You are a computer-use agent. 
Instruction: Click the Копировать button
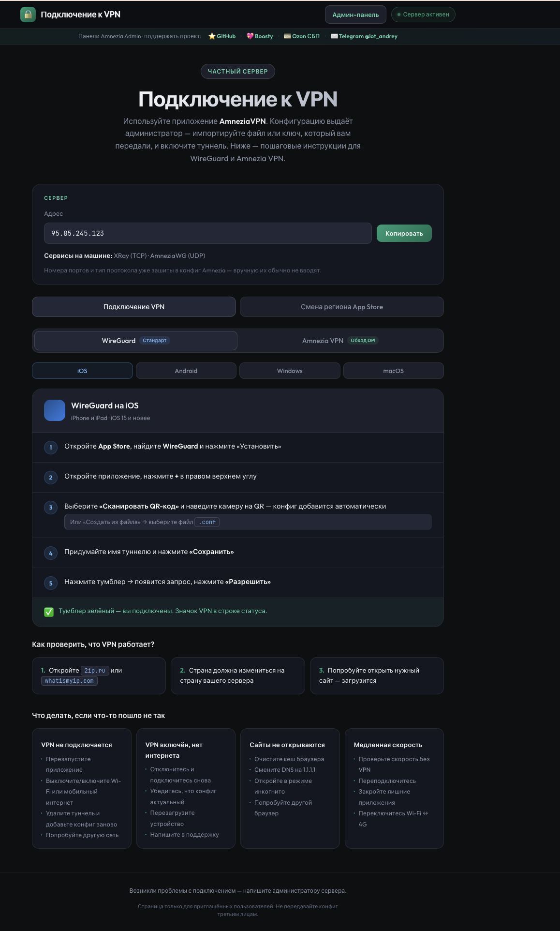click(x=404, y=233)
